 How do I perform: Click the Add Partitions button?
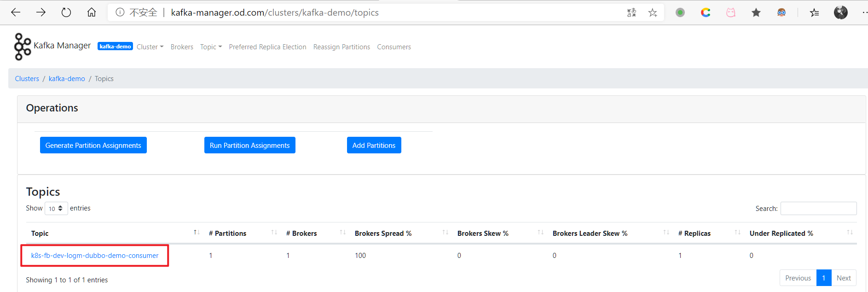tap(374, 145)
